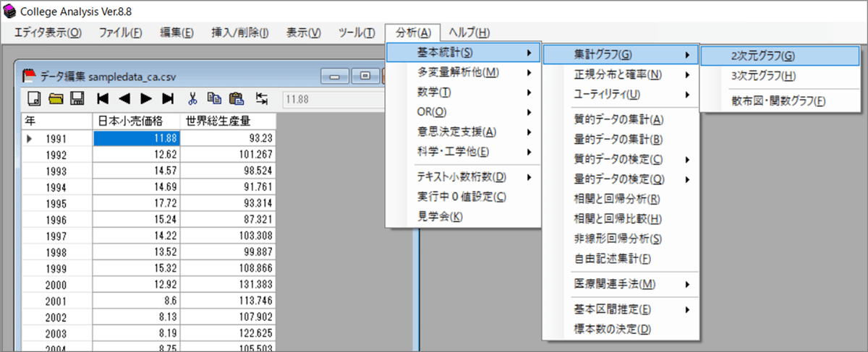Jump to first record arrow icon

click(x=103, y=98)
